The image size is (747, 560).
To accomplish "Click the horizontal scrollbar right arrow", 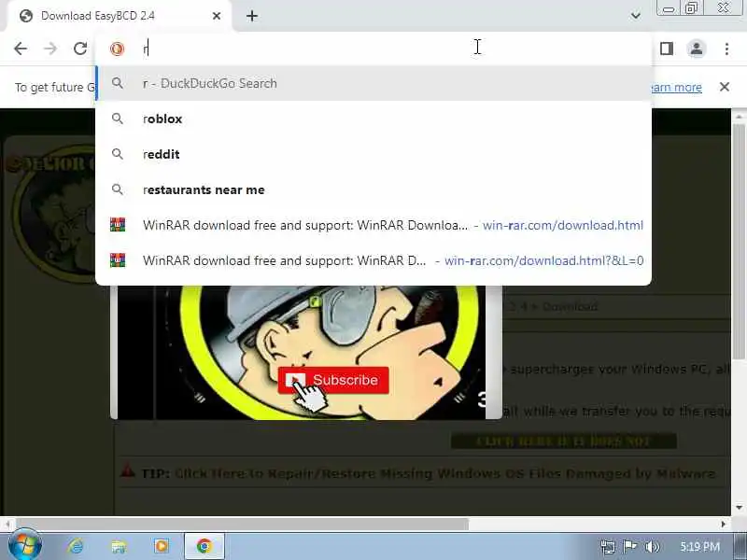I will tap(723, 525).
